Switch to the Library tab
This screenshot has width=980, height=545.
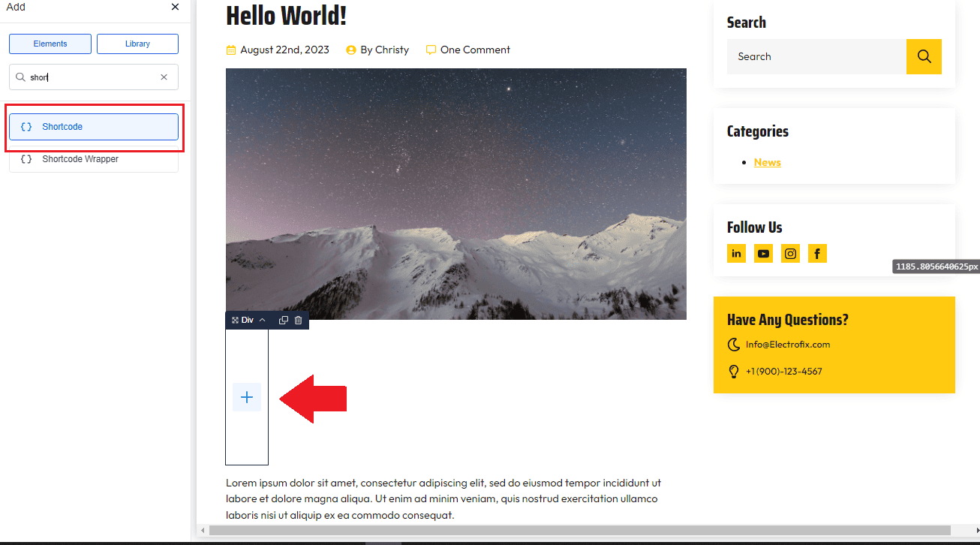click(x=137, y=44)
